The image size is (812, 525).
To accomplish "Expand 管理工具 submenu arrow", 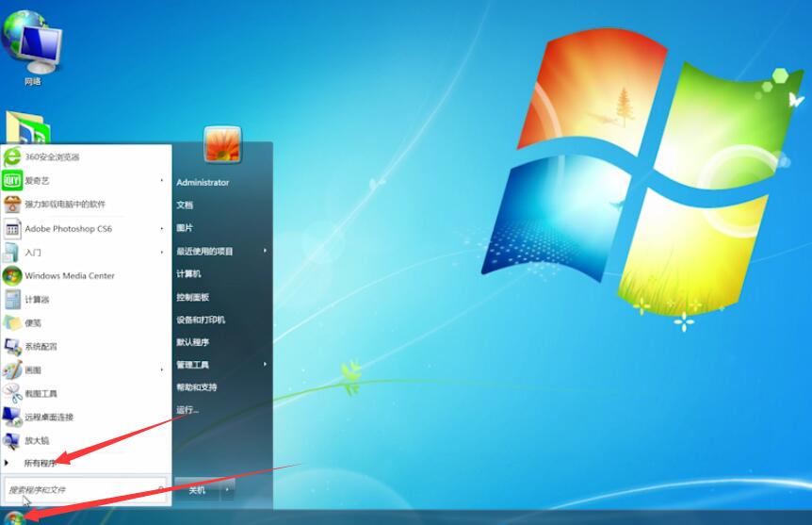I will [x=265, y=365].
